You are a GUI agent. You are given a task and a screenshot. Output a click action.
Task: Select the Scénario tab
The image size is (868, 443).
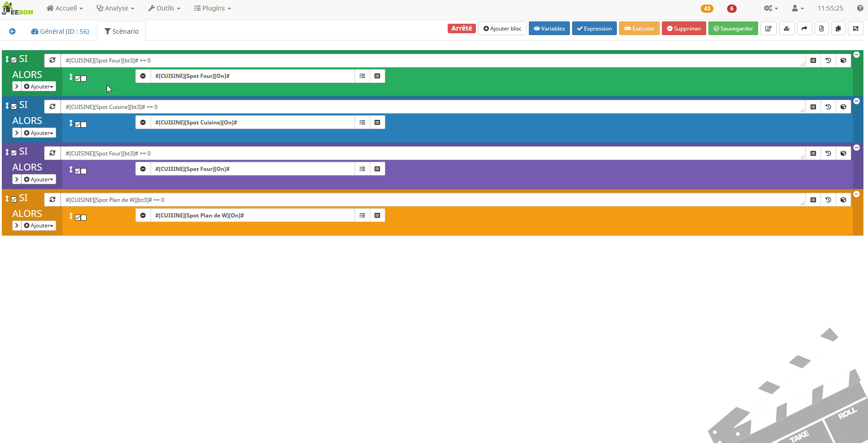122,31
